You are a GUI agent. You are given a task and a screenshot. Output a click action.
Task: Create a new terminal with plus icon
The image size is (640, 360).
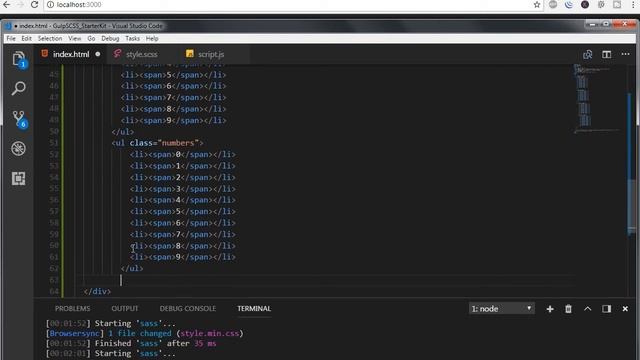[x=550, y=309]
